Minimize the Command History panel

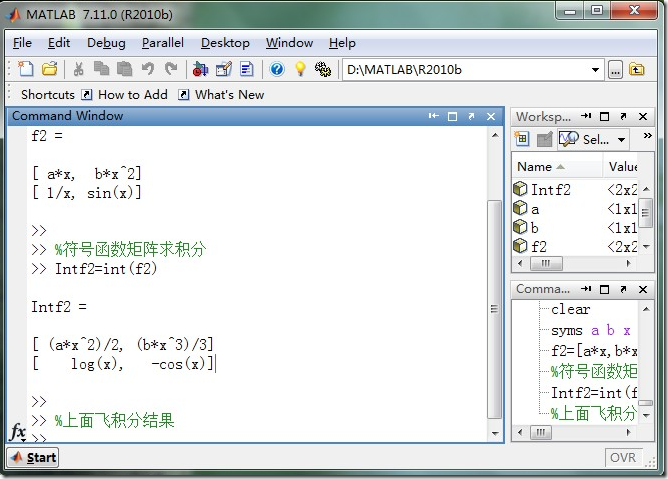click(586, 289)
